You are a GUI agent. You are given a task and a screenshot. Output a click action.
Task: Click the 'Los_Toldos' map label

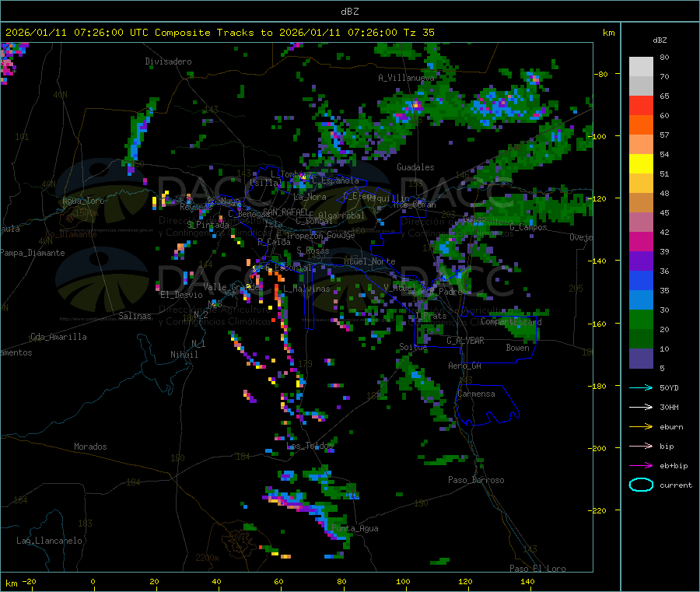[310, 446]
